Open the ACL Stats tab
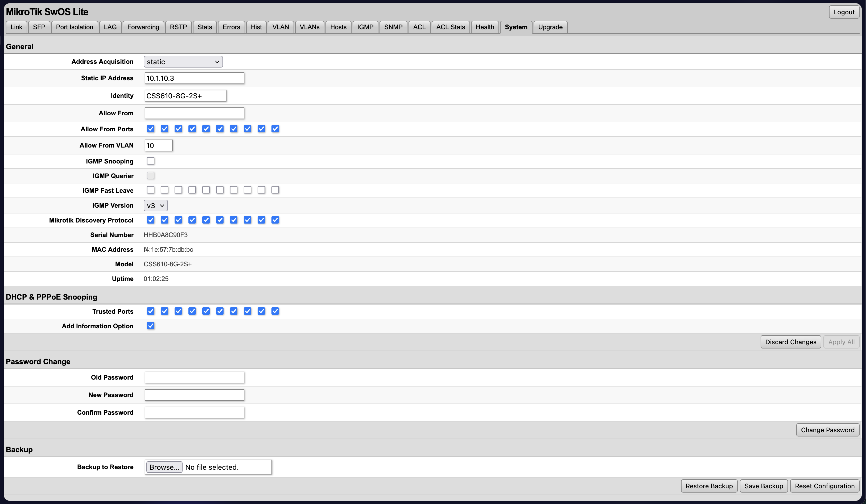Image resolution: width=866 pixels, height=504 pixels. [450, 27]
